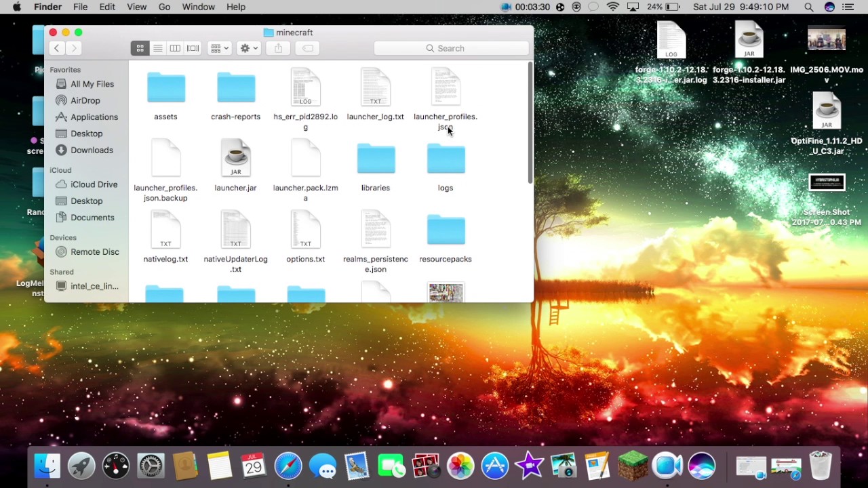This screenshot has width=868, height=488.
Task: Switch Finder to column view
Action: tap(175, 48)
